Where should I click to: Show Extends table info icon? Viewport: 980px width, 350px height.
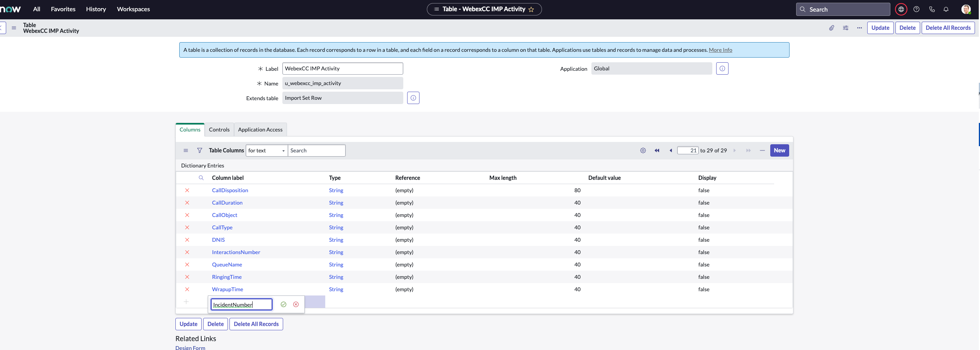[413, 98]
